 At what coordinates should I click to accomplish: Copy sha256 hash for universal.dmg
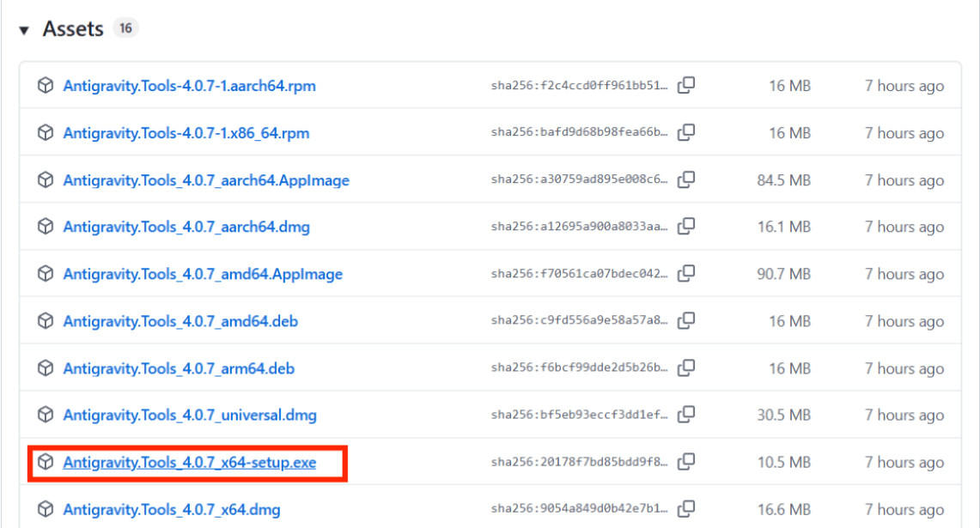tap(686, 415)
